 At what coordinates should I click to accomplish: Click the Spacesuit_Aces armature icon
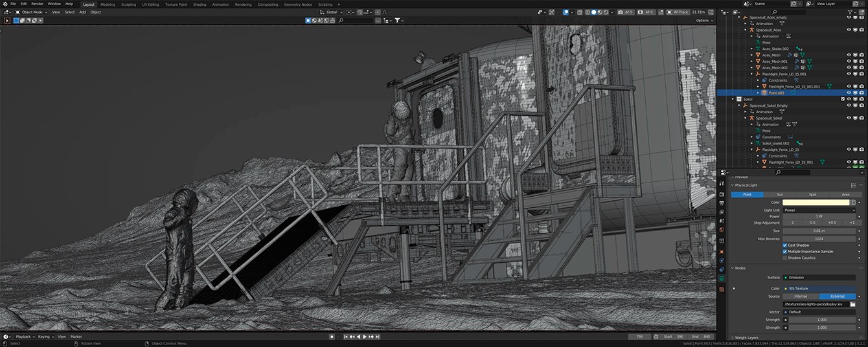(752, 30)
